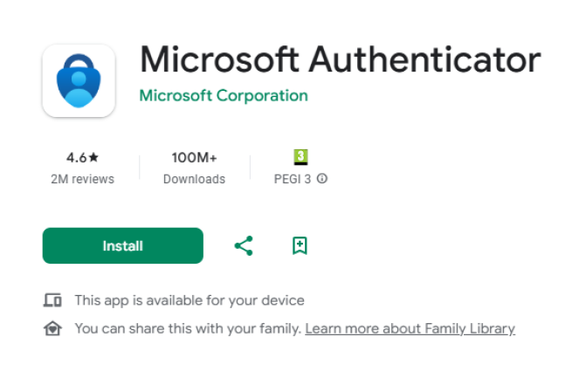Click the 4.6 rating number
Image resolution: width=586 pixels, height=392 pixels.
click(77, 158)
